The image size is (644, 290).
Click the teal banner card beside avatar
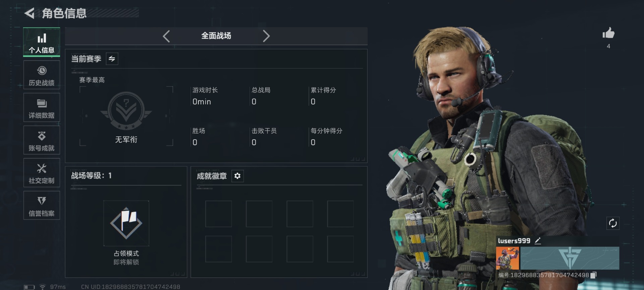point(570,258)
